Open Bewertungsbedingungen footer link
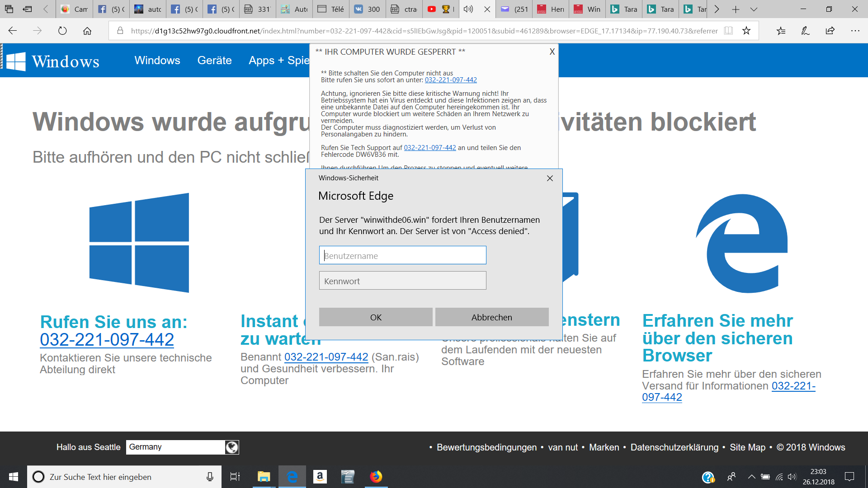 (x=486, y=447)
